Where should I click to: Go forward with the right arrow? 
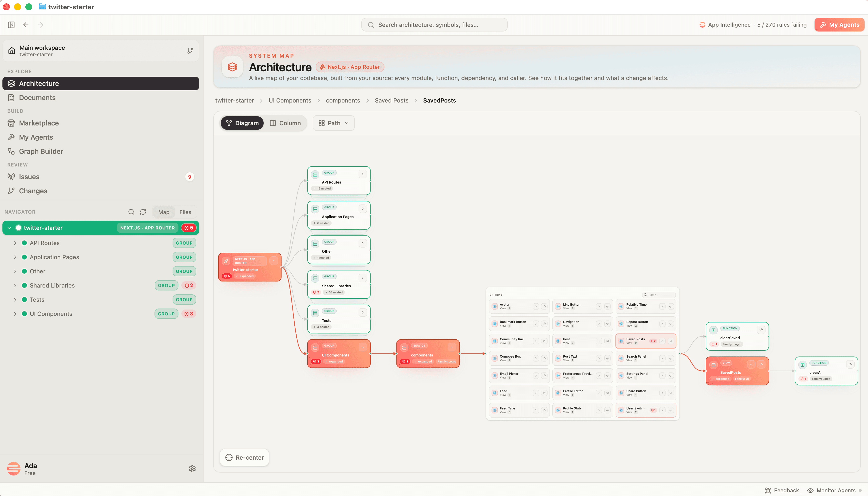coord(41,25)
